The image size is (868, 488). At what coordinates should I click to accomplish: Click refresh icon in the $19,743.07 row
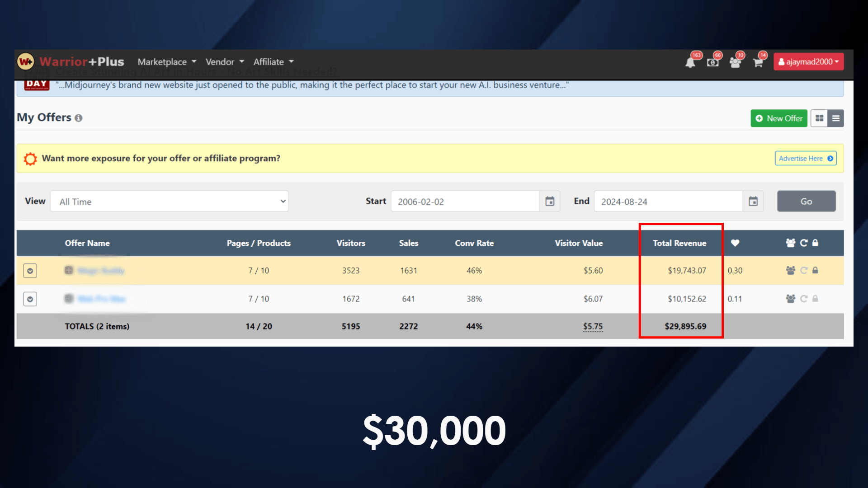click(x=804, y=270)
